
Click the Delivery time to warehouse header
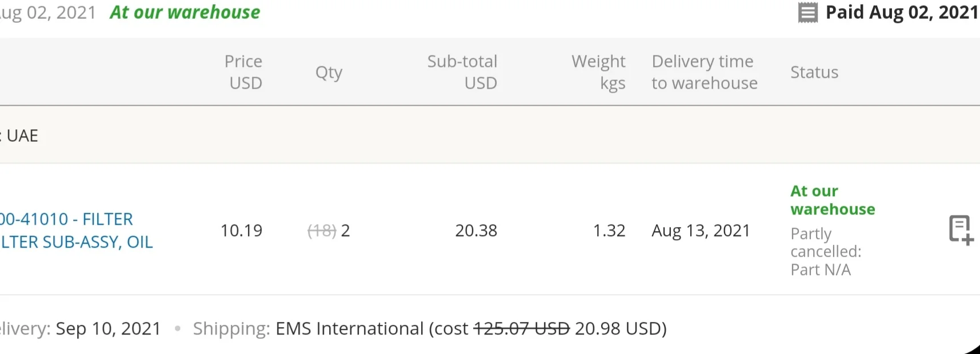pyautogui.click(x=705, y=72)
